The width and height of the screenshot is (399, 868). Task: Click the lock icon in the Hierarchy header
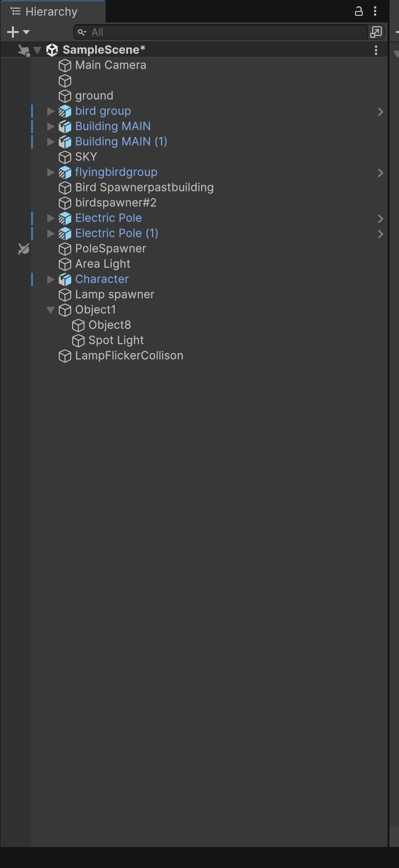[x=358, y=11]
